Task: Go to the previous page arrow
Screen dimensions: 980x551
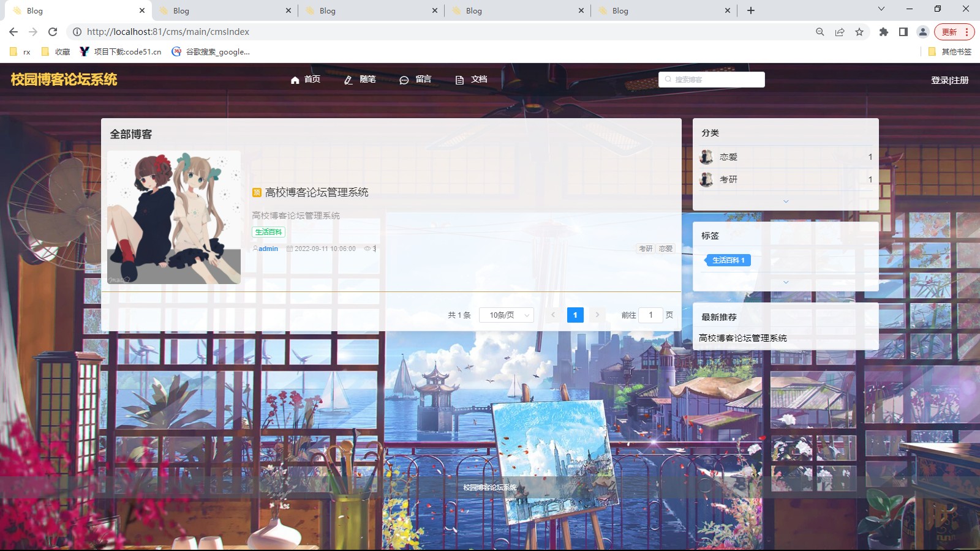Action: (x=553, y=315)
